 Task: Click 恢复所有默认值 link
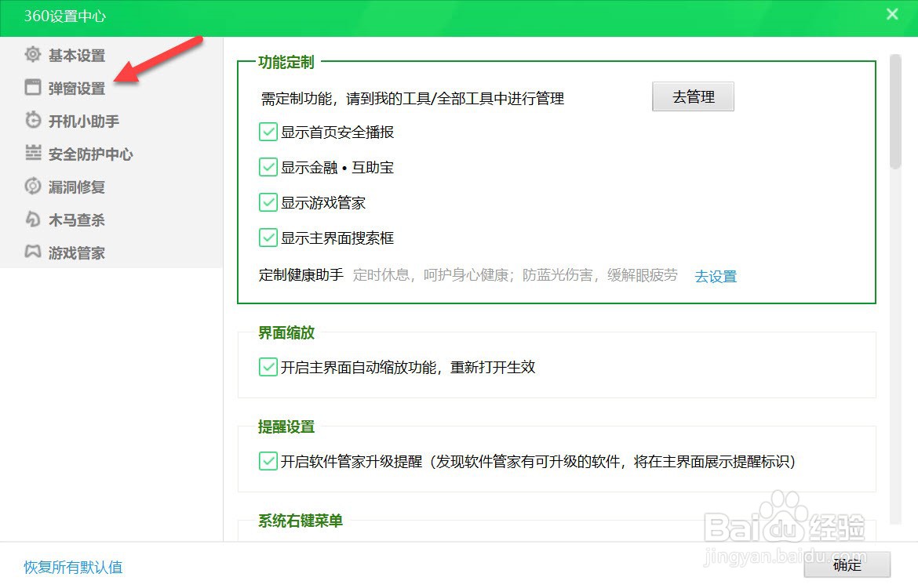[x=73, y=567]
